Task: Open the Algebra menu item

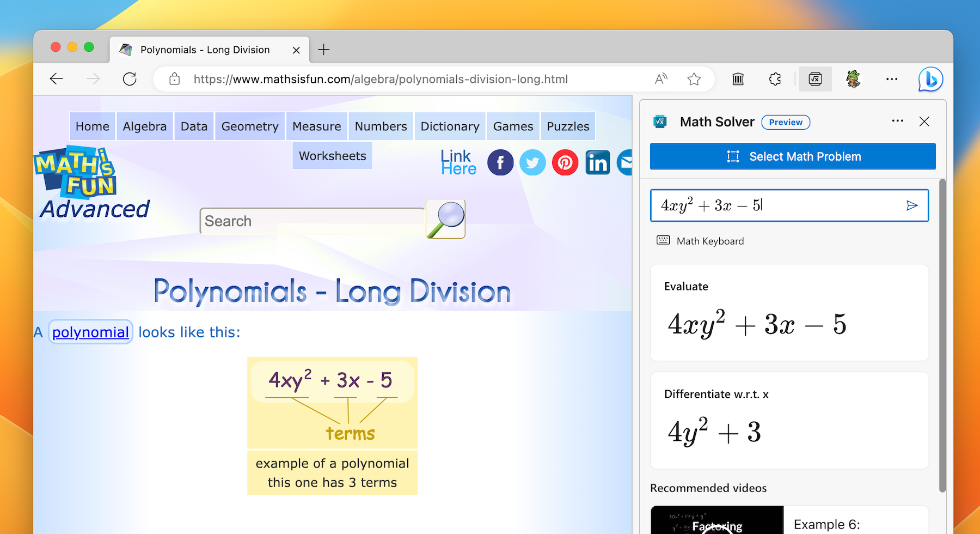Action: pos(145,126)
